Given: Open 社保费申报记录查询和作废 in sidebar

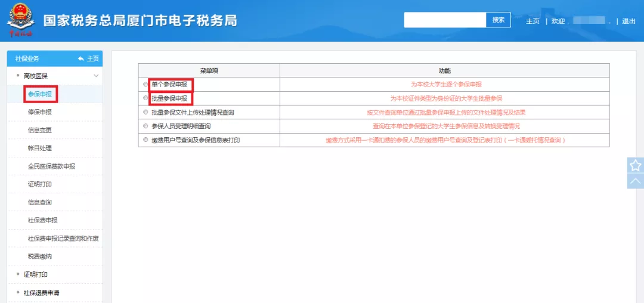Looking at the screenshot, I should pyautogui.click(x=63, y=239).
